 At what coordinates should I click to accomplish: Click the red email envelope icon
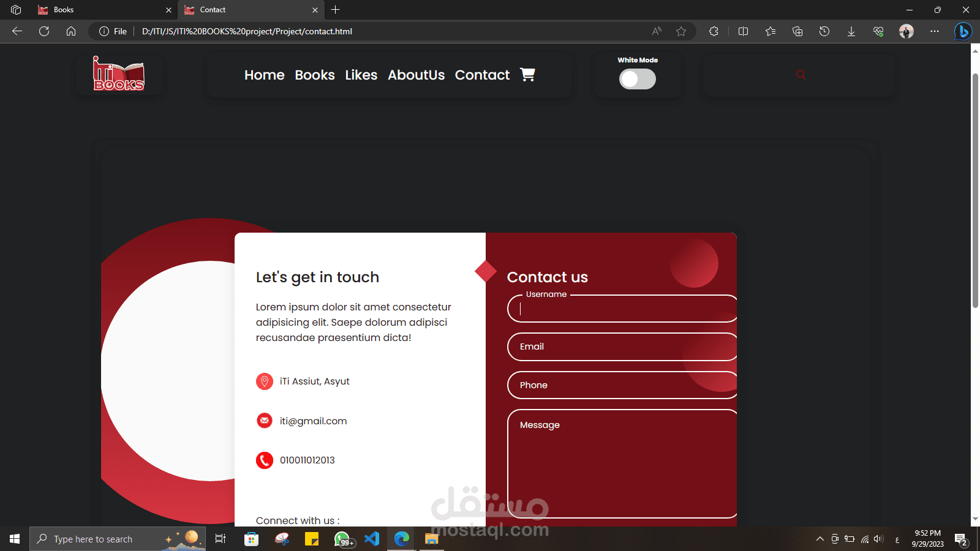(x=265, y=421)
